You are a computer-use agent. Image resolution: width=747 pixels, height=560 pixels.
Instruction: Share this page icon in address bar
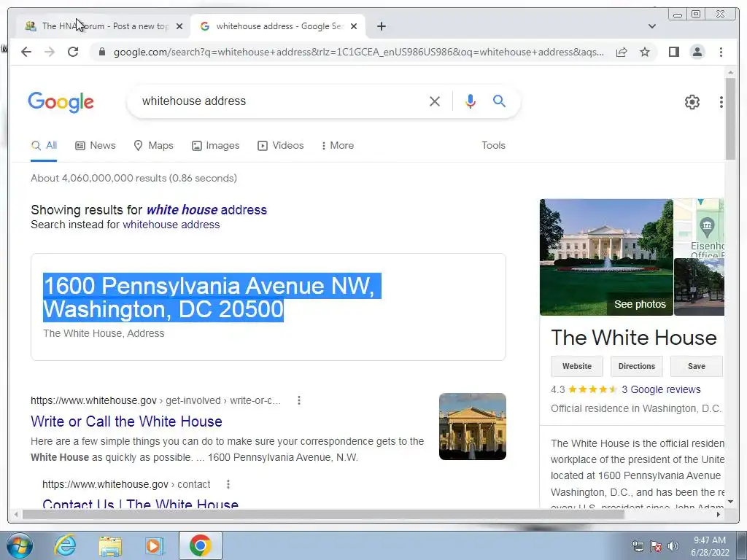(622, 52)
